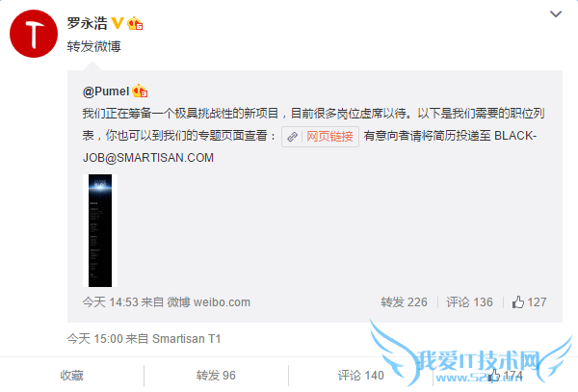Screen dimensions: 578x392
Task: Like the reposted Pumel post, thumbs-up 127
Action: pos(529,302)
